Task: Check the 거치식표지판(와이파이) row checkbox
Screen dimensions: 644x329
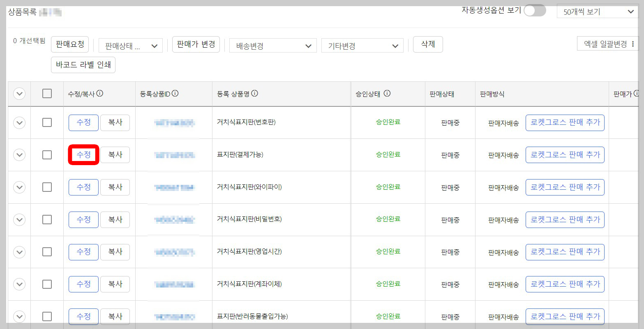Action: (46, 187)
